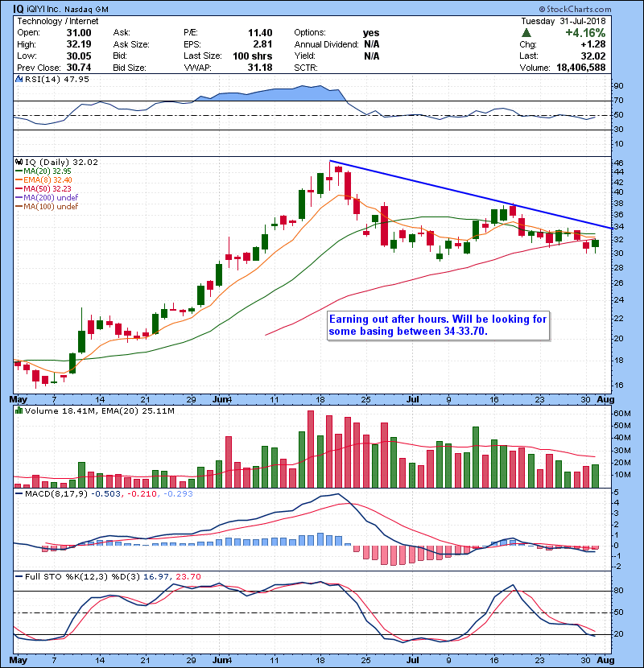
Task: Click the IQ ticker symbol in header
Action: [19, 9]
